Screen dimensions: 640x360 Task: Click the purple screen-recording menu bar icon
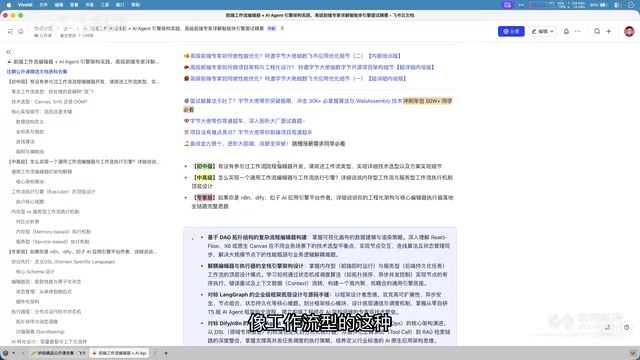click(x=507, y=5)
